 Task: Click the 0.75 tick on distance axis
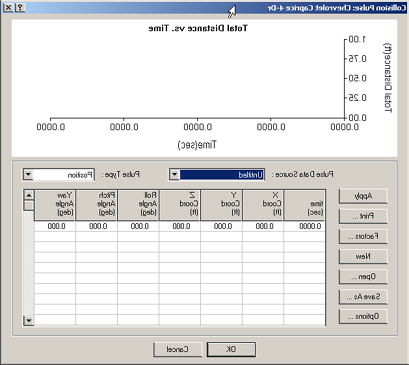point(357,59)
